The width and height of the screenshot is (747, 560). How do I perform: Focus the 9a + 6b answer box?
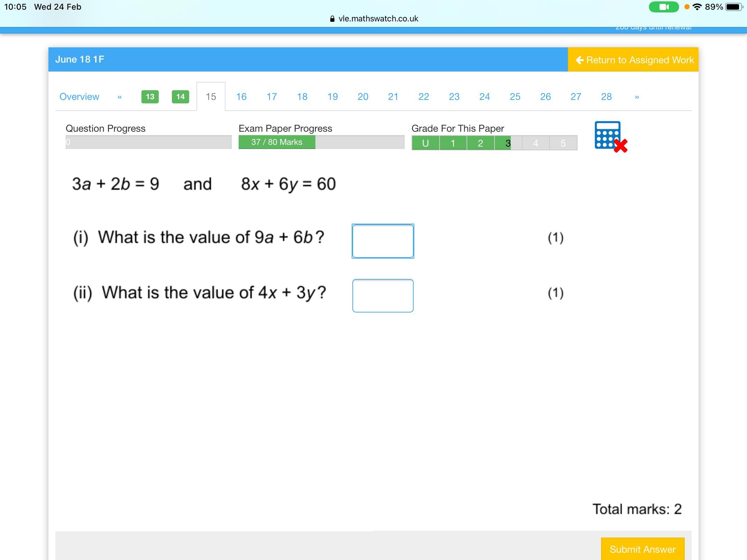coord(383,241)
